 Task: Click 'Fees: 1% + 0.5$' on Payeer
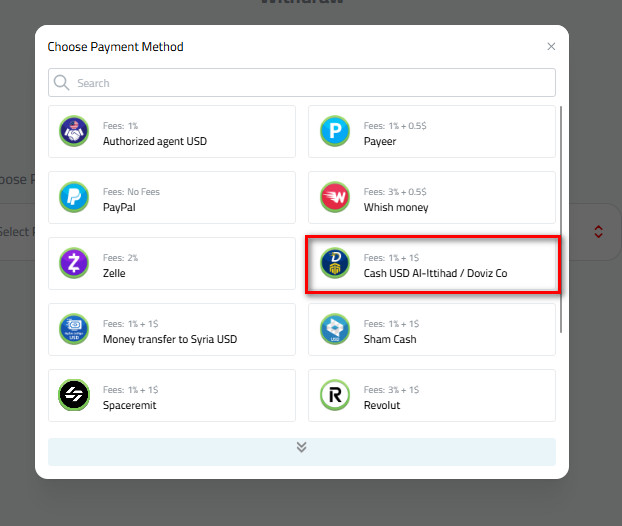[x=395, y=126]
